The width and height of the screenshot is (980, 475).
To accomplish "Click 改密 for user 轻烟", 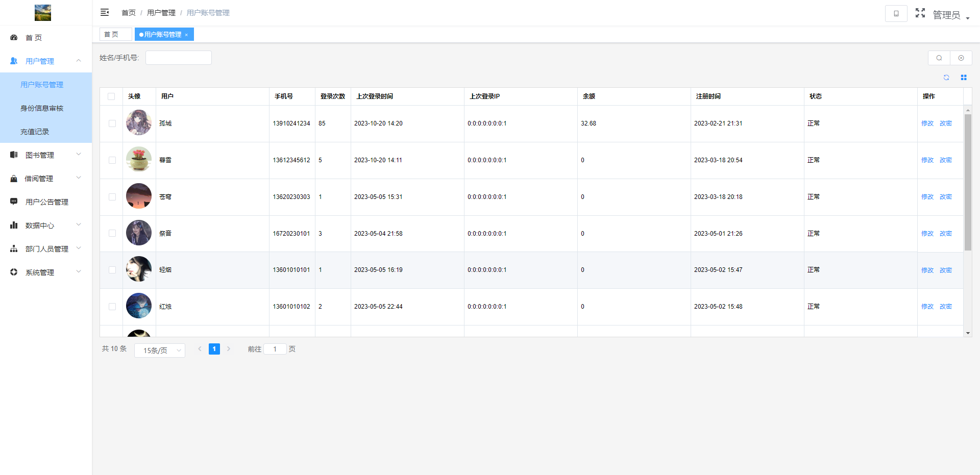I will tap(945, 270).
